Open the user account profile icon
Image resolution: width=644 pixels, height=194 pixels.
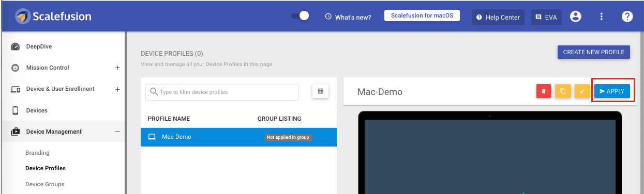tap(575, 17)
